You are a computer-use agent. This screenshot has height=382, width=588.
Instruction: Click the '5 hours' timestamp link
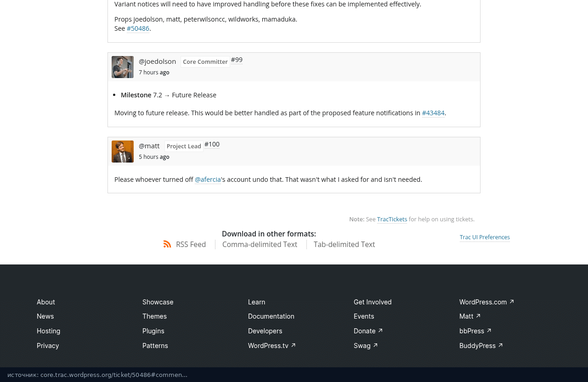click(148, 157)
